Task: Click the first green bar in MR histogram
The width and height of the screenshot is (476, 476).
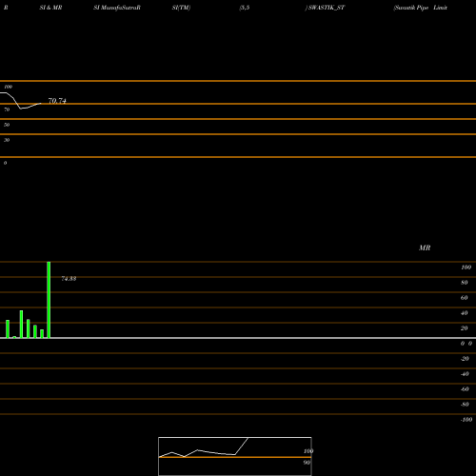Action: (8, 329)
